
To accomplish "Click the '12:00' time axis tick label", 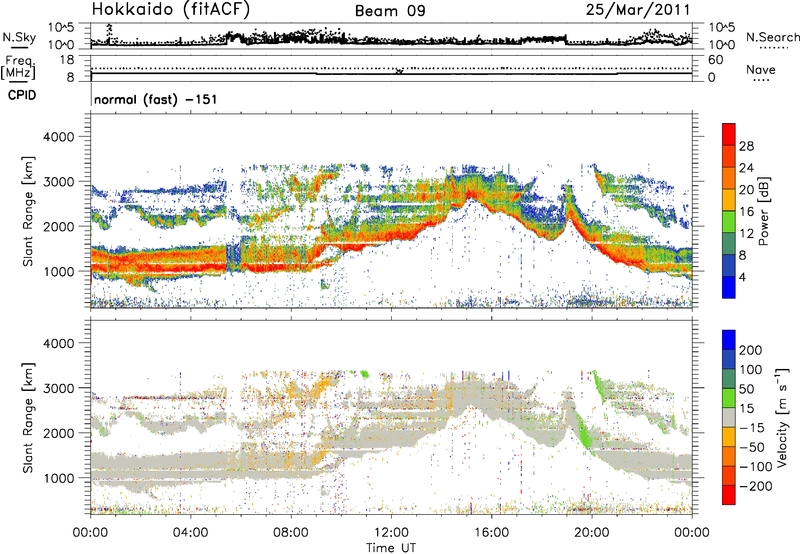I will [391, 533].
